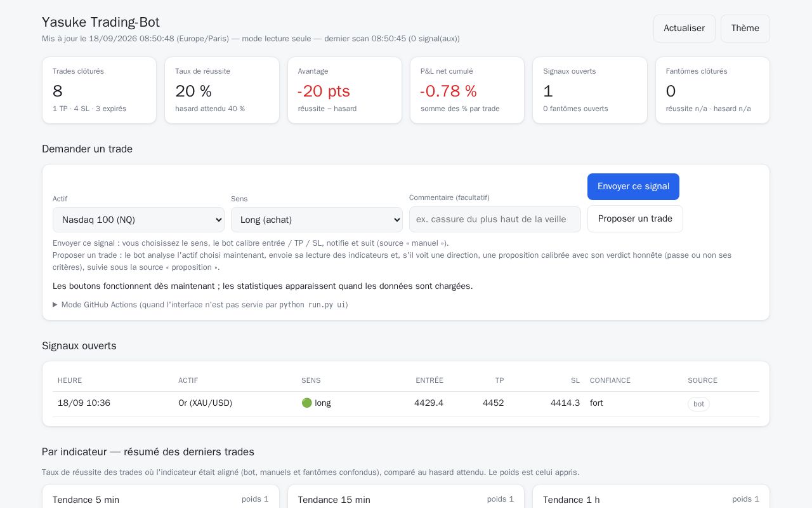Click the 'Signaux ouverts' card value 1
Screen dimensions: 812x508
[548, 91]
